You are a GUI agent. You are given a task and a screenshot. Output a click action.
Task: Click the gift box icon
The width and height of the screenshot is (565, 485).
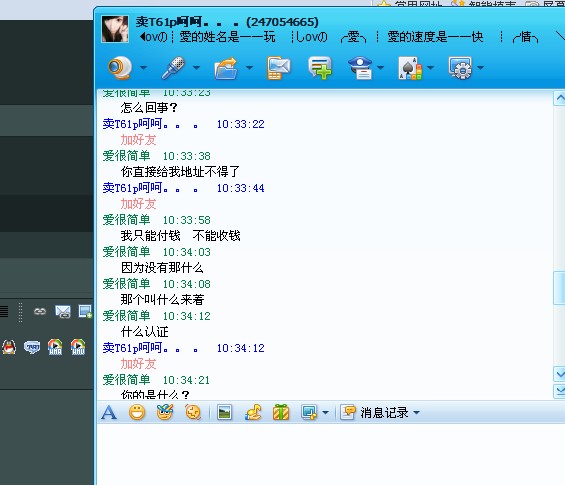(x=281, y=412)
